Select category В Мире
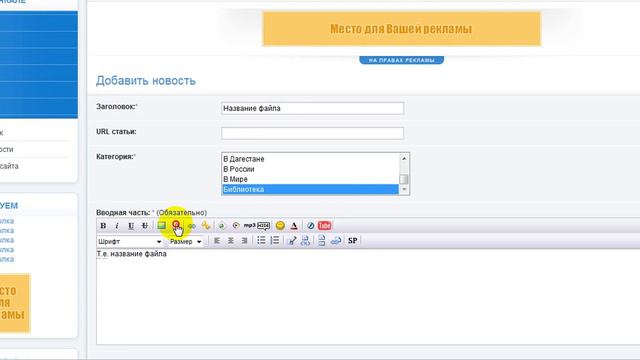The width and height of the screenshot is (640, 360). [310, 179]
